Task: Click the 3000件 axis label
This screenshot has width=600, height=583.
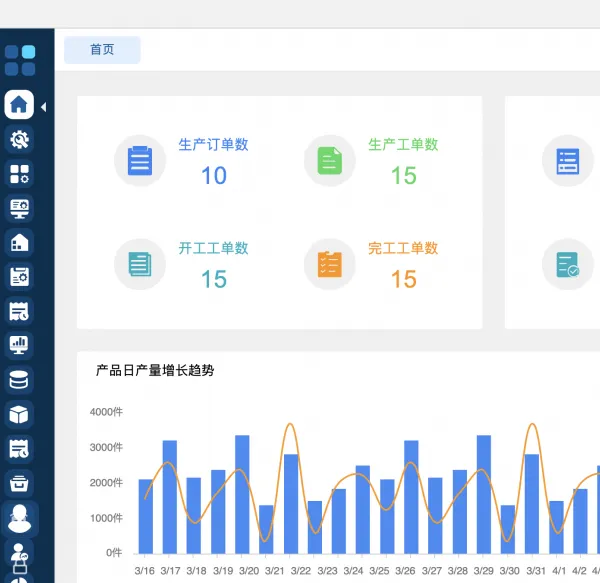Action: coord(106,447)
